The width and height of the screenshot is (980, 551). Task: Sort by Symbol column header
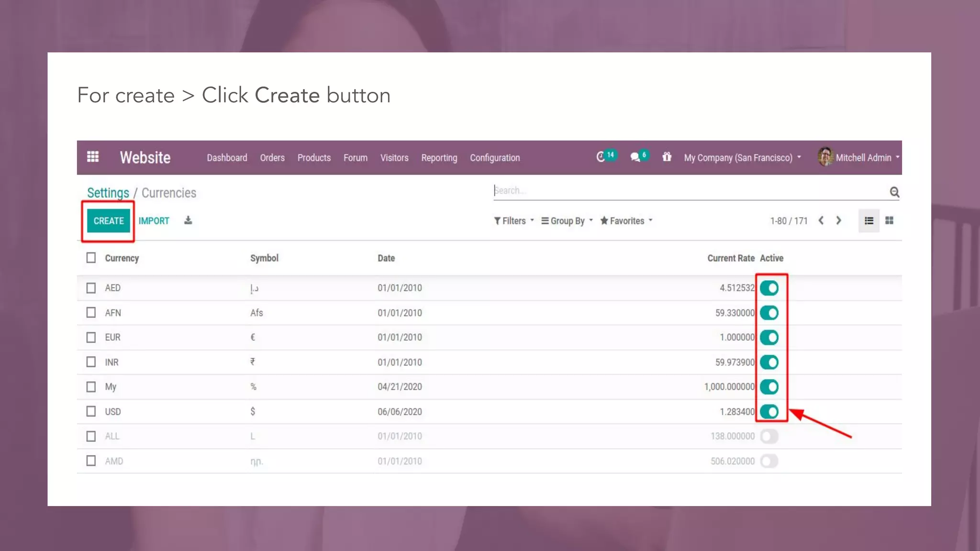(264, 258)
